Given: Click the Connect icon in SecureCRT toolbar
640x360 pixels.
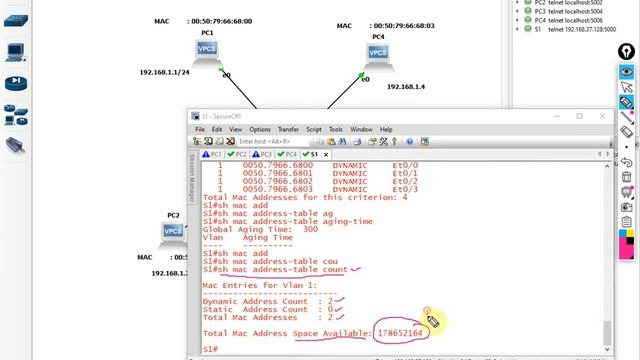Looking at the screenshot, I should click(197, 141).
